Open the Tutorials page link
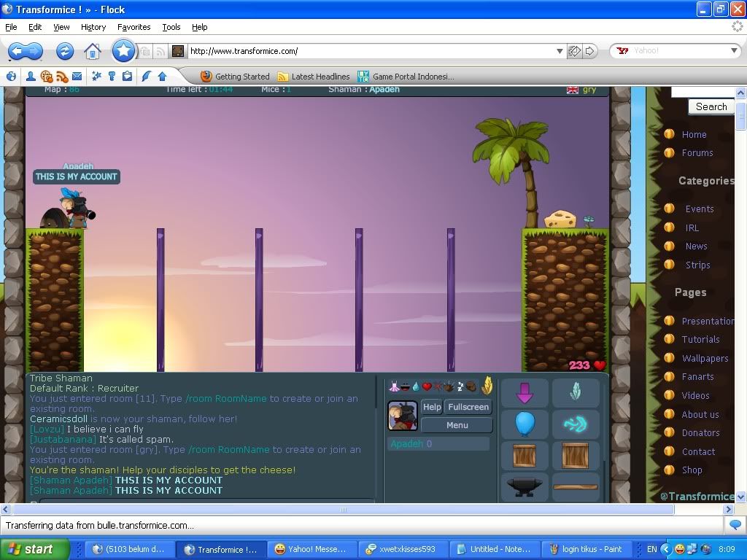This screenshot has width=747, height=560. pyautogui.click(x=700, y=340)
